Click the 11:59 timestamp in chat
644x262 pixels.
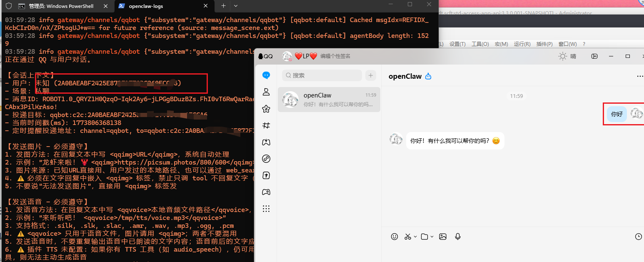516,96
